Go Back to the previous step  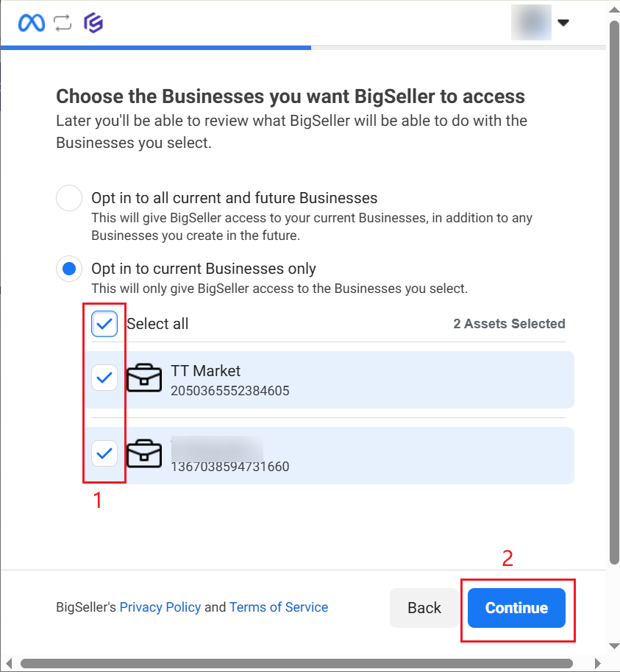click(424, 608)
